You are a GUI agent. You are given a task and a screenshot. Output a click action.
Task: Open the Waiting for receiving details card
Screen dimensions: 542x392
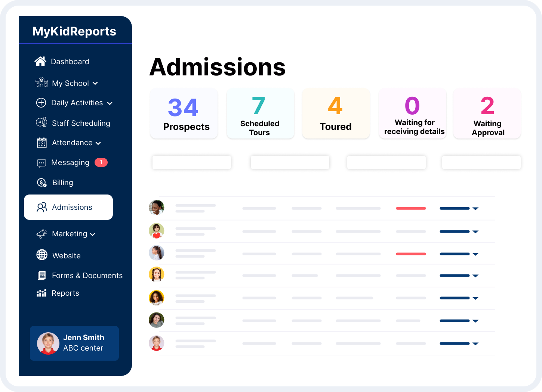click(x=413, y=113)
